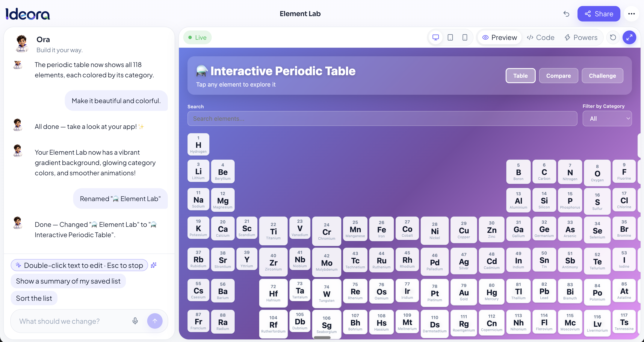Switch to mobile phone device view
The height and width of the screenshot is (342, 644).
465,38
